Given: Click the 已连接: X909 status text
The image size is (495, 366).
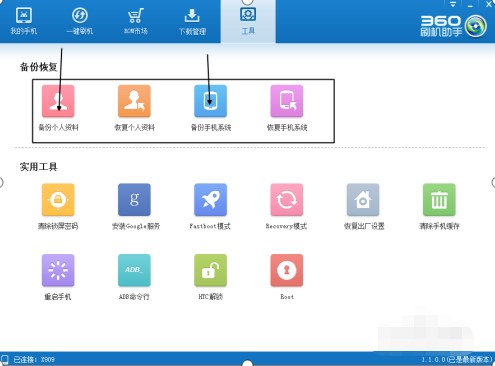Looking at the screenshot, I should pyautogui.click(x=34, y=359).
